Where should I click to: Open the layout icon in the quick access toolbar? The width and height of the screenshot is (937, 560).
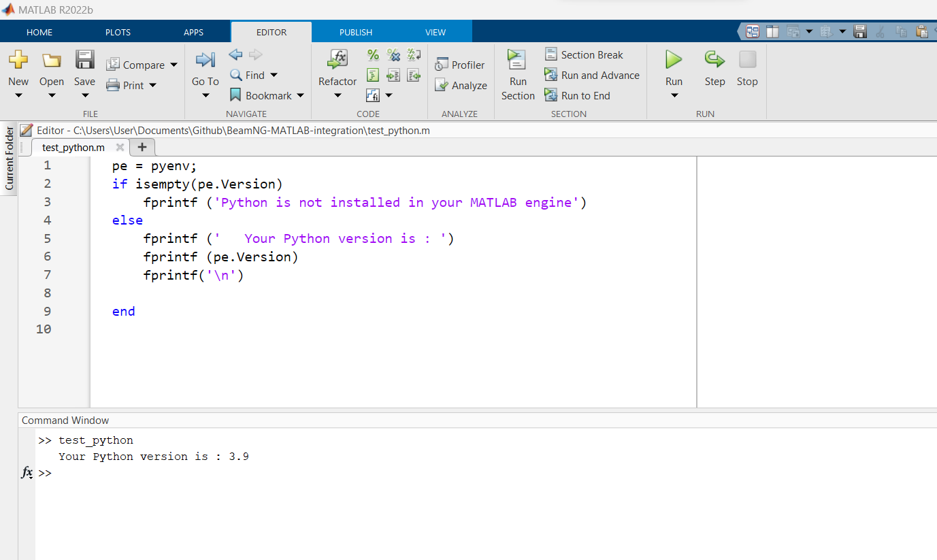pyautogui.click(x=753, y=31)
